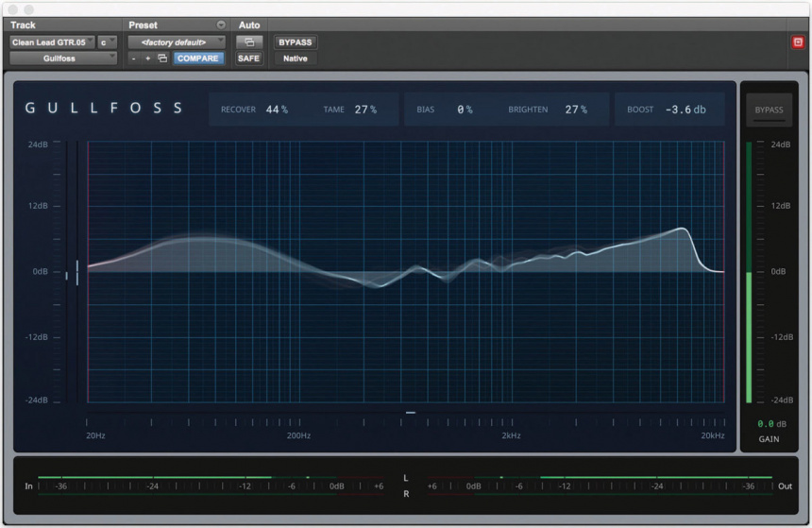
Task: Open the insert position 'c' dropdown
Action: click(x=108, y=43)
